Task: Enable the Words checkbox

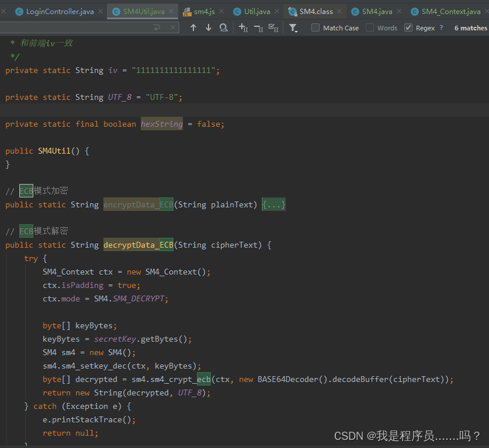Action: point(369,27)
